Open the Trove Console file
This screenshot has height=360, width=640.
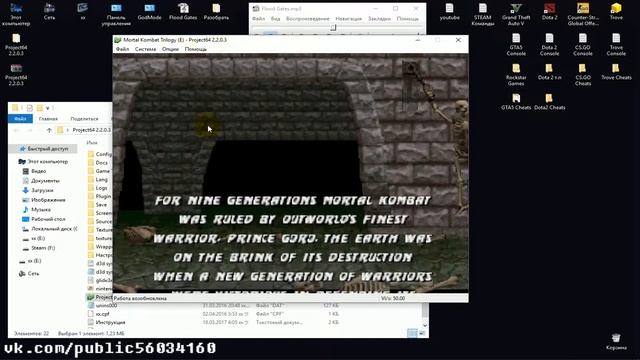[616, 44]
